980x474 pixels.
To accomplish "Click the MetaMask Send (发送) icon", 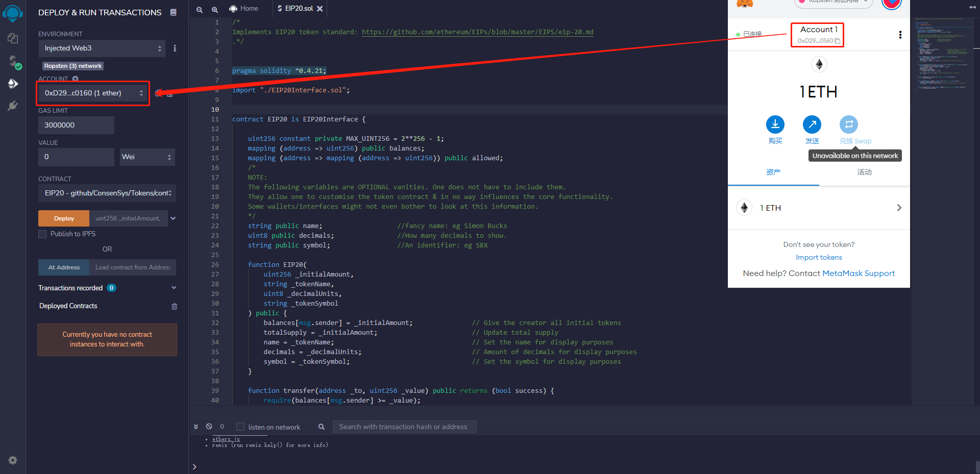I will [812, 124].
